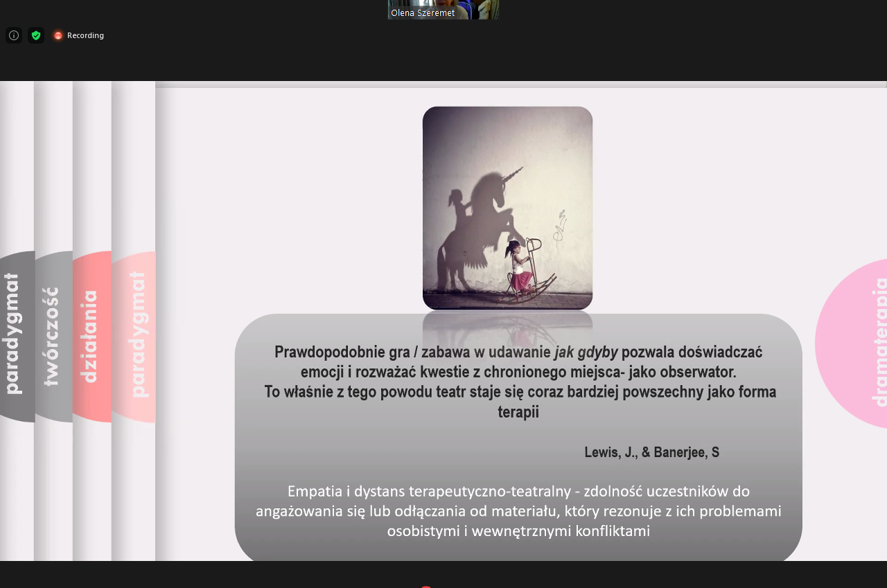Open the red działania slide tab

tap(91, 337)
